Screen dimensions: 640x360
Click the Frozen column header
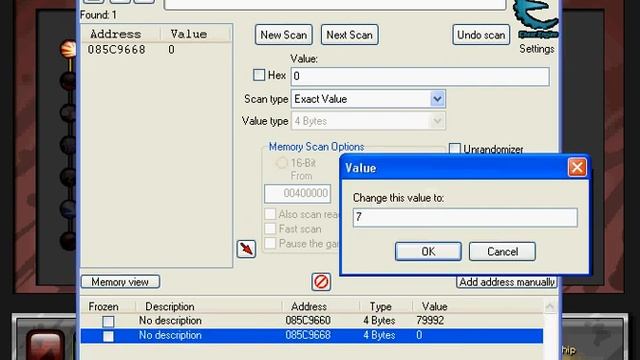click(x=103, y=307)
